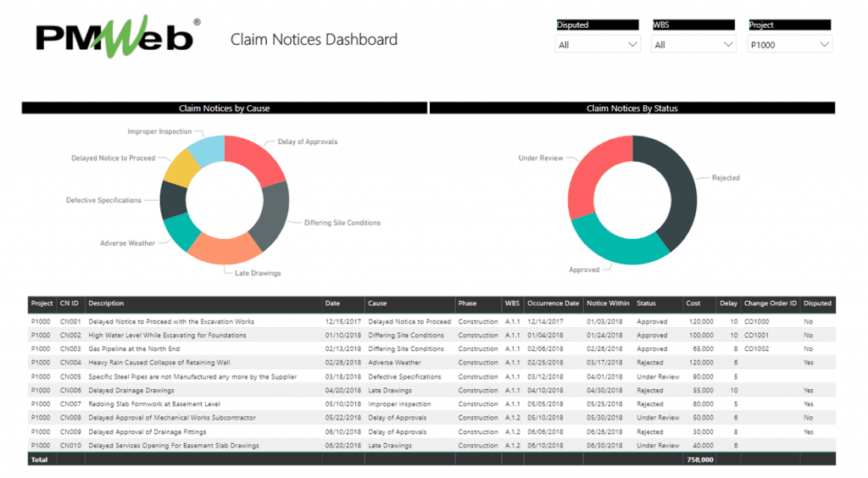Click 'Gas Pipeline at the North End' description

point(134,349)
